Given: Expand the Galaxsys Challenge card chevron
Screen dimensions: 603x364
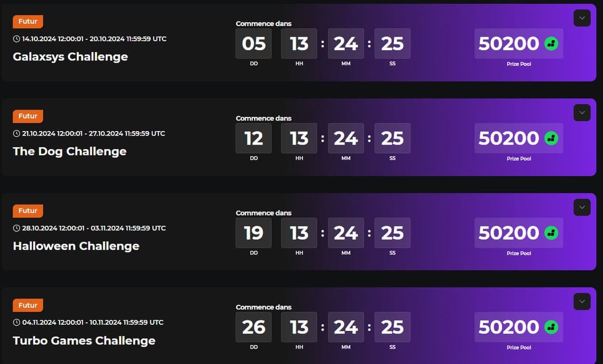Looking at the screenshot, I should tap(582, 18).
